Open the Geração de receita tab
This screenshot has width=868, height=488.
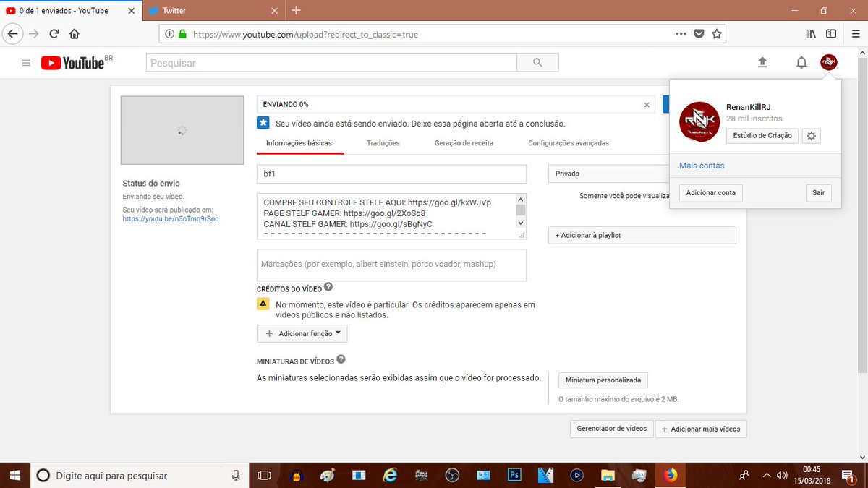pos(464,143)
